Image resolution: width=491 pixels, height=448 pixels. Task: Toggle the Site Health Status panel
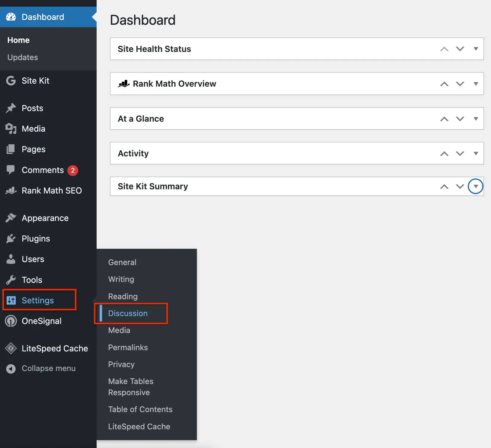click(476, 49)
